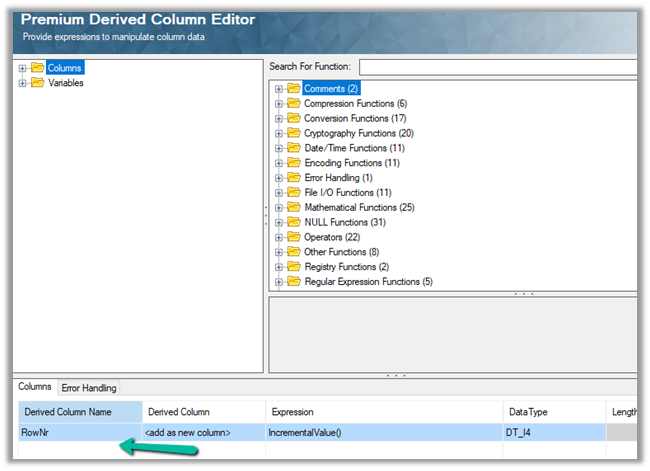The image size is (650, 471).
Task: Focus the Search For Function field
Action: 498,67
